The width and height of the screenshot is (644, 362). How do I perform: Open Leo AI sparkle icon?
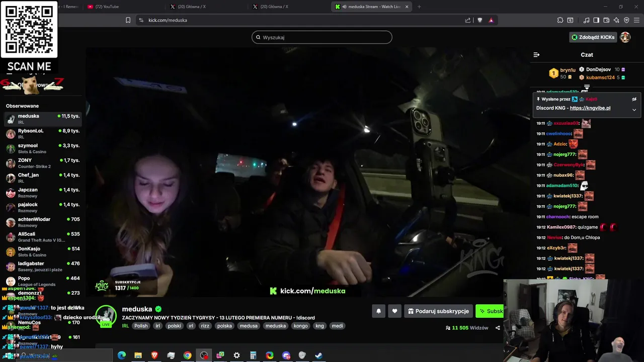[616, 20]
